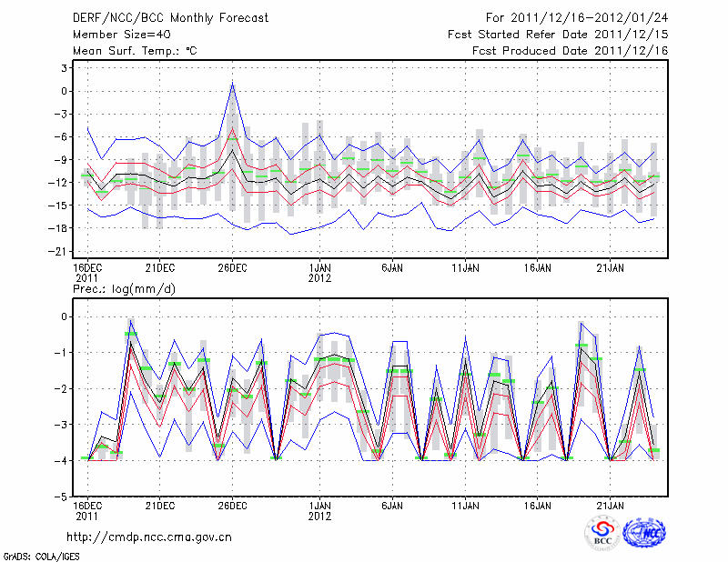Click 11JAN on the temperature chart axis
This screenshot has width=728, height=562.
click(465, 268)
